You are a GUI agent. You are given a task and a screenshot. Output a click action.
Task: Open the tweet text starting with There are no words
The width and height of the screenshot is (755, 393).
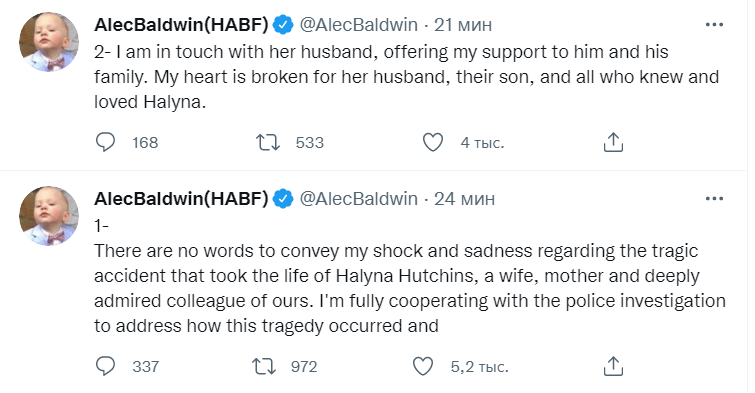(410, 288)
